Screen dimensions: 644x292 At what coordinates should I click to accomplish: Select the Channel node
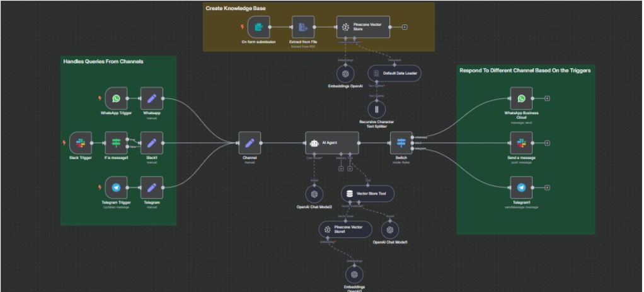coord(250,143)
